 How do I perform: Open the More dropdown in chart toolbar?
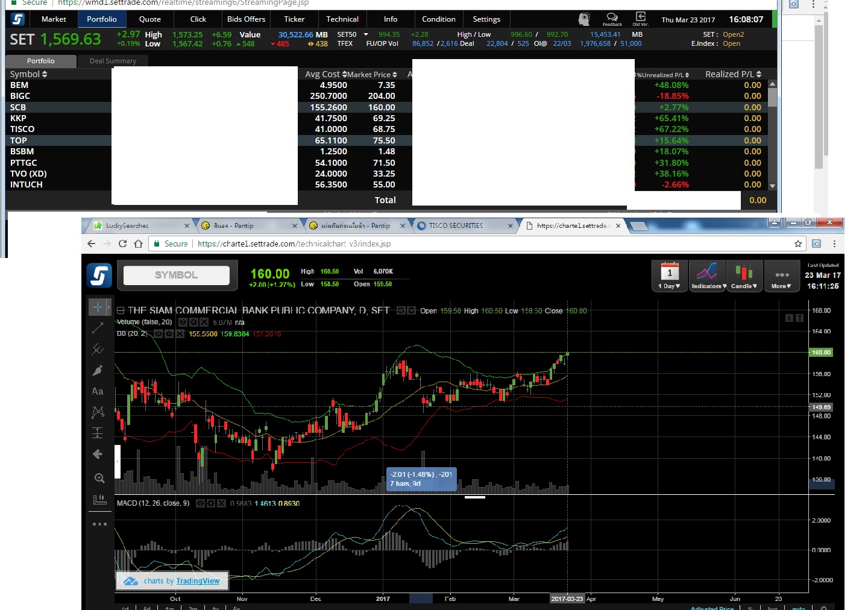[782, 276]
